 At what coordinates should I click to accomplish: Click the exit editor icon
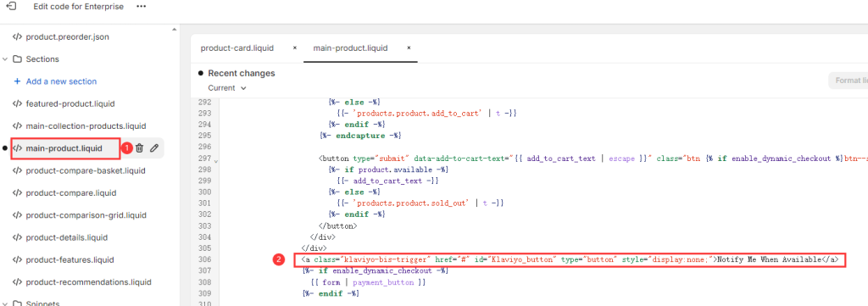pos(10,6)
